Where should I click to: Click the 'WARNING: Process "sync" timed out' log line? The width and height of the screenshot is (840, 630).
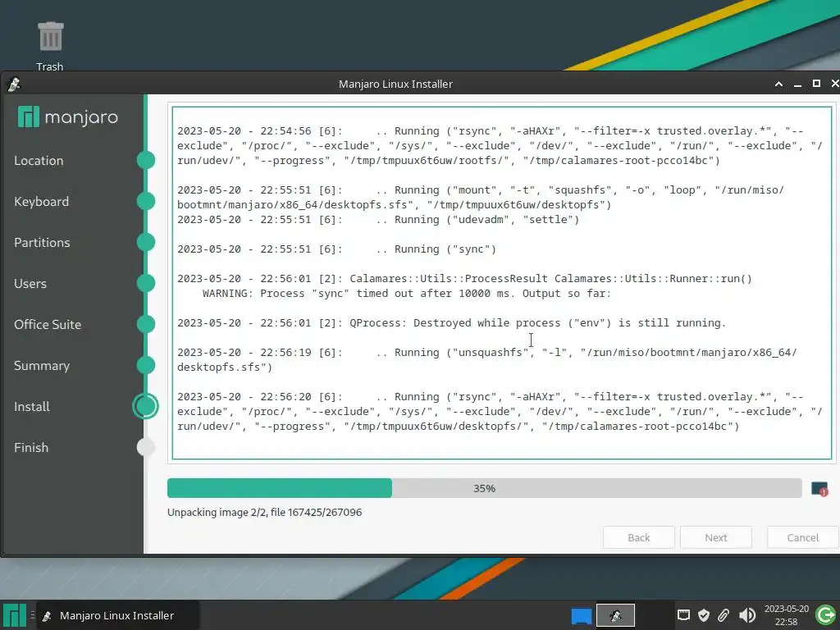pos(407,294)
